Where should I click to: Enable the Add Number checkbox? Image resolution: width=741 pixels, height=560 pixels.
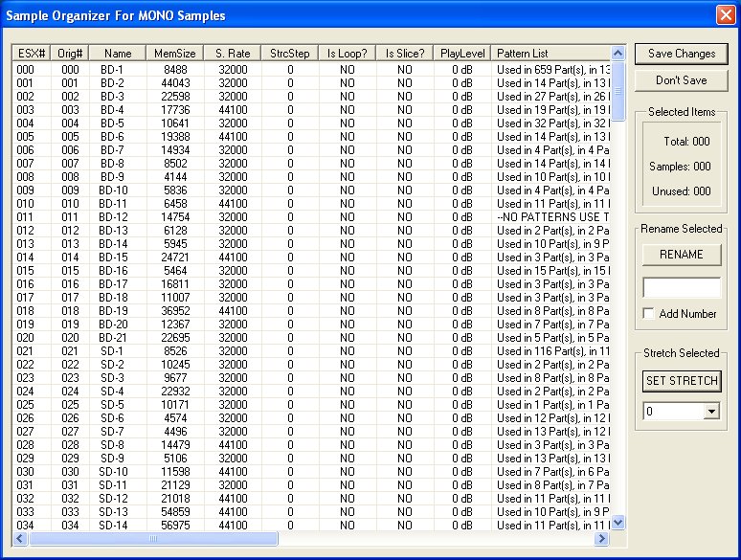click(649, 313)
